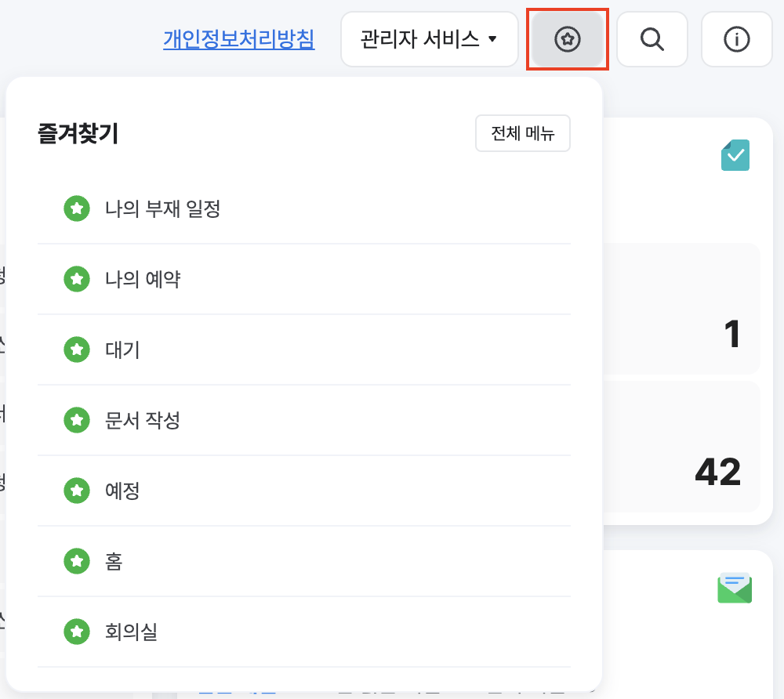Select 문서 작성 from favorites
The image size is (784, 699).
[x=143, y=420]
